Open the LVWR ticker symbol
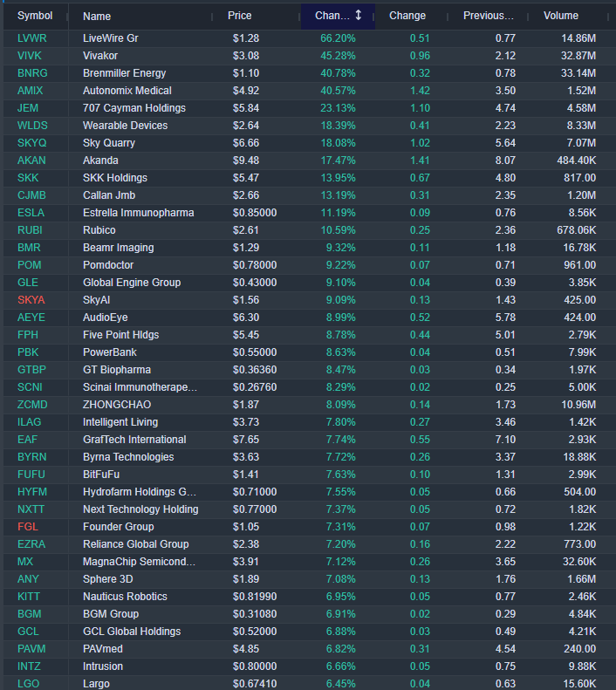Screen dimensions: 616x690 pyautogui.click(x=31, y=38)
